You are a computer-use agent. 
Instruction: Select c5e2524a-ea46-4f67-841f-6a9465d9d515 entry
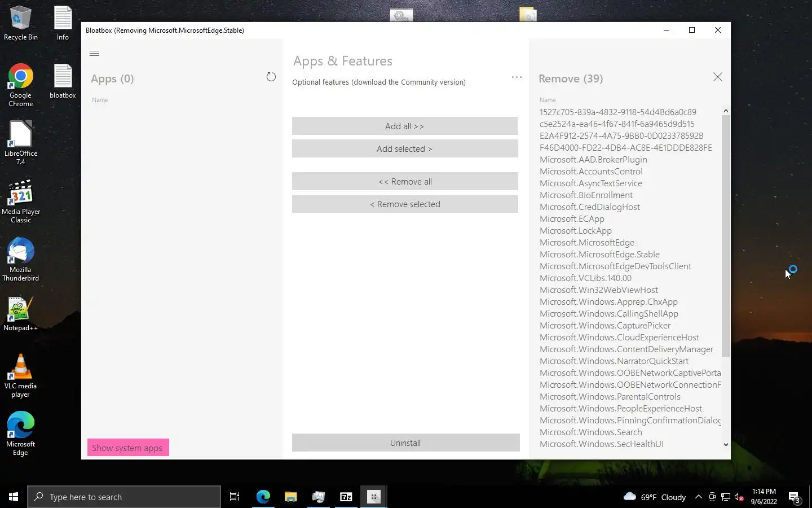(617, 124)
